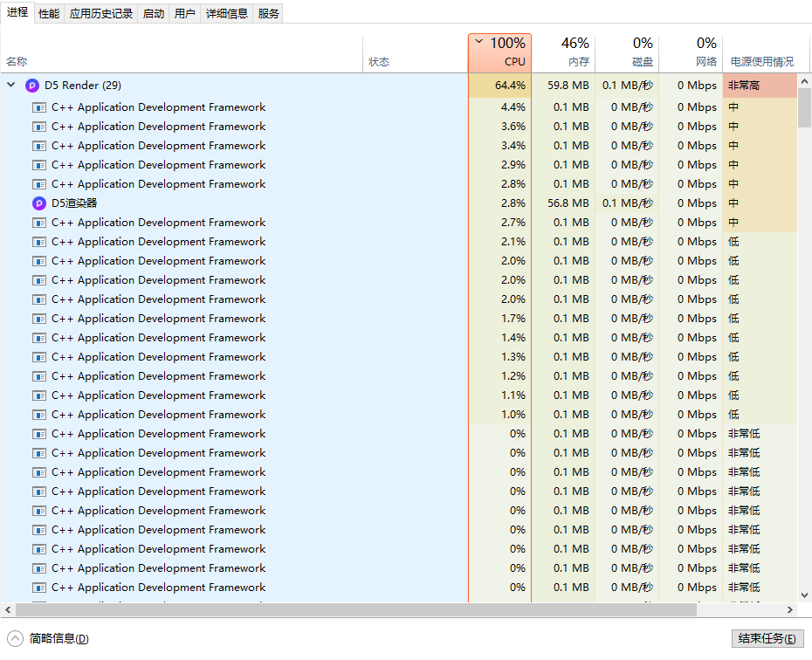Collapse the D5 Render process group

[10, 85]
